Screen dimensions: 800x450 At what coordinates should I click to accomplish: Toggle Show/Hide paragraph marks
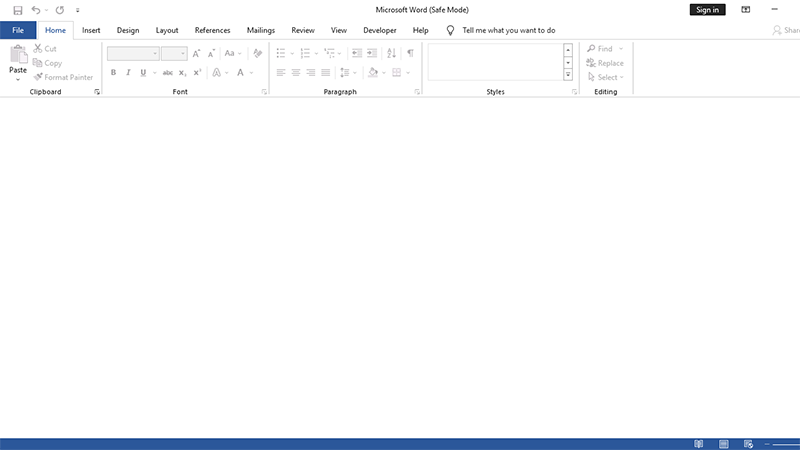coord(410,53)
